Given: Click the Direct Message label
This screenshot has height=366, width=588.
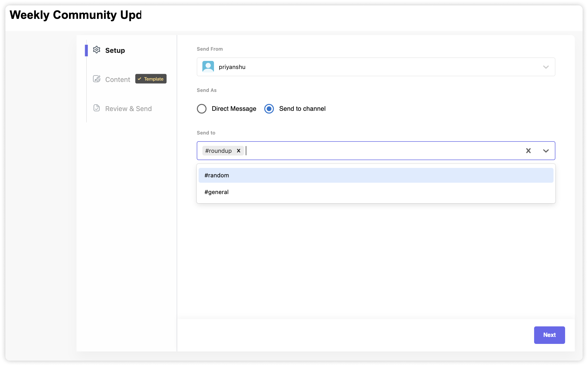Looking at the screenshot, I should coord(234,109).
